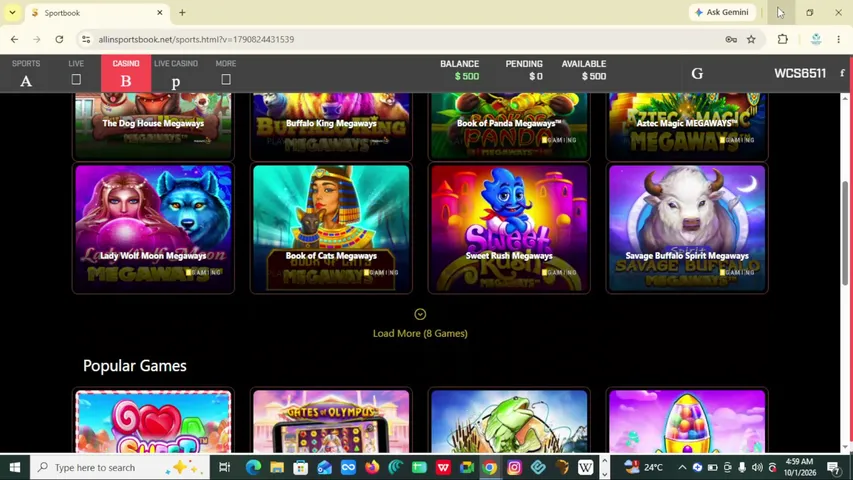Show hidden system tray icons
Image resolution: width=853 pixels, height=480 pixels.
point(682,467)
